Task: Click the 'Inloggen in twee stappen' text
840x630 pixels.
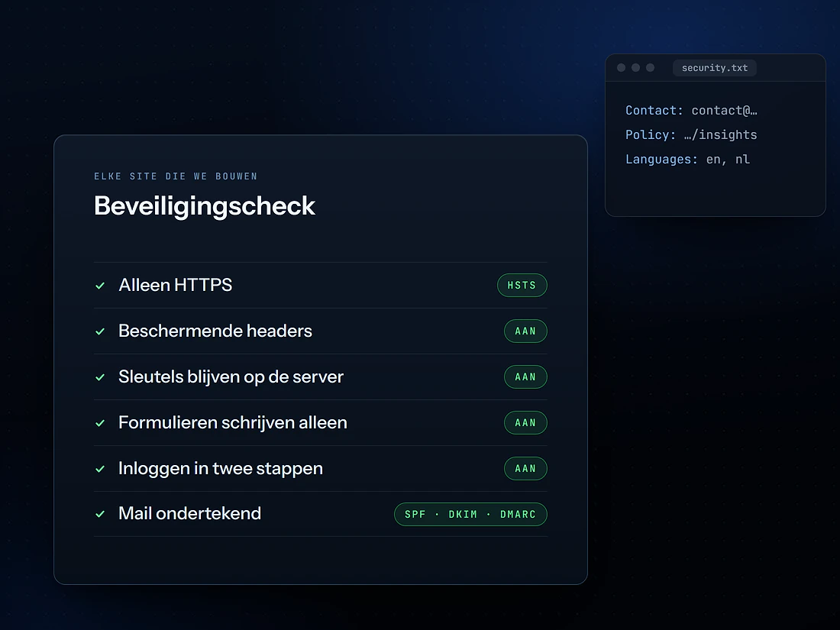Action: (x=221, y=469)
